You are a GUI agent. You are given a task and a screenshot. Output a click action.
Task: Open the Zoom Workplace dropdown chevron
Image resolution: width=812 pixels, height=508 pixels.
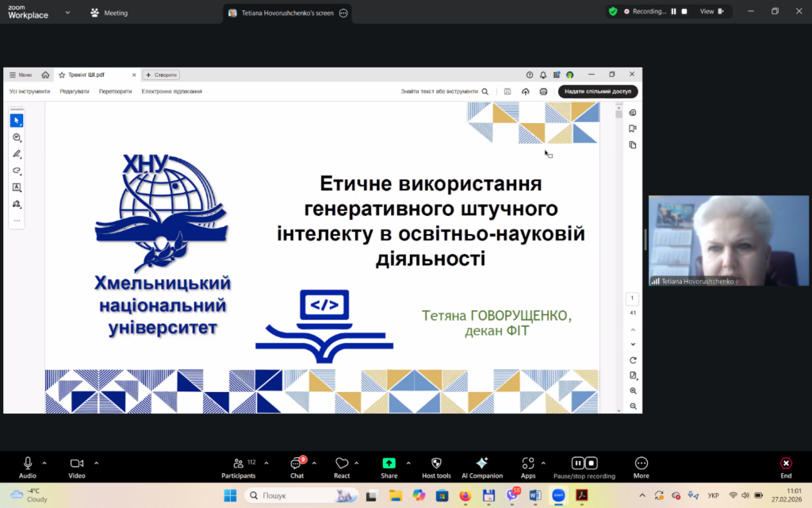pyautogui.click(x=67, y=13)
